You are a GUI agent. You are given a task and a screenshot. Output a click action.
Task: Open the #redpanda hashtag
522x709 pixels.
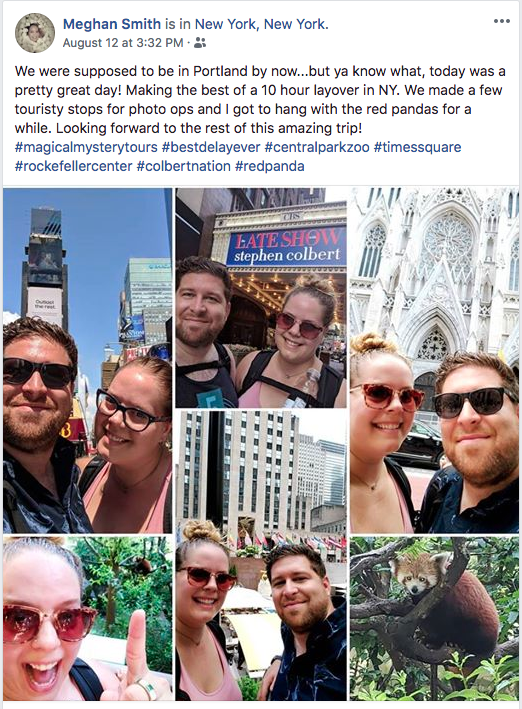point(270,166)
